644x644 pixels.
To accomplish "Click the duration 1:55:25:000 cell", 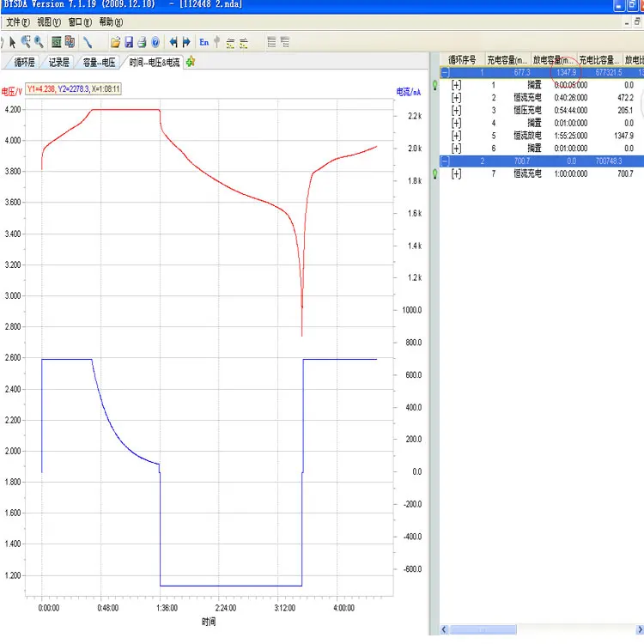I will (x=570, y=136).
